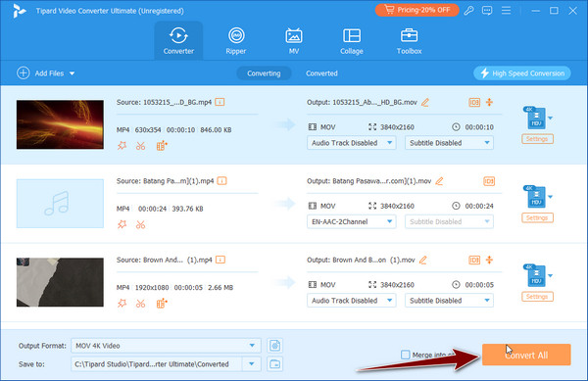Click the register key icon
The height and width of the screenshot is (381, 588).
468,11
